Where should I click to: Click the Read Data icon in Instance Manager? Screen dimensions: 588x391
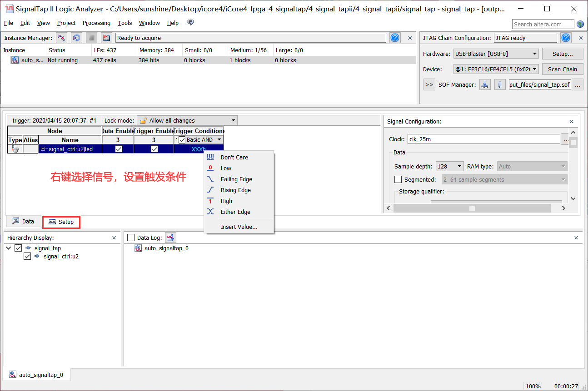pos(106,38)
